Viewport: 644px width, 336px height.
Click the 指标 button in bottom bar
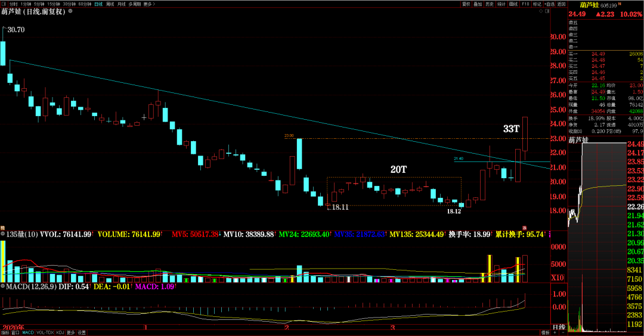click(x=5, y=332)
